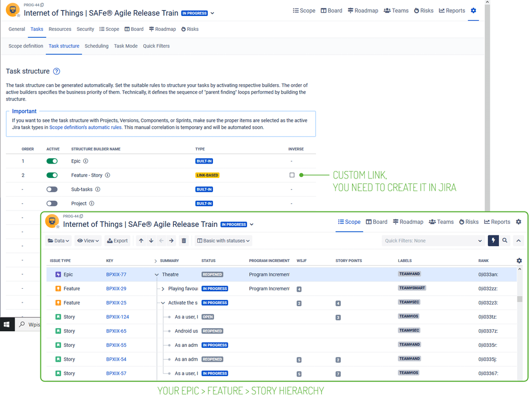Click the train program avatar in top header

[13, 10]
